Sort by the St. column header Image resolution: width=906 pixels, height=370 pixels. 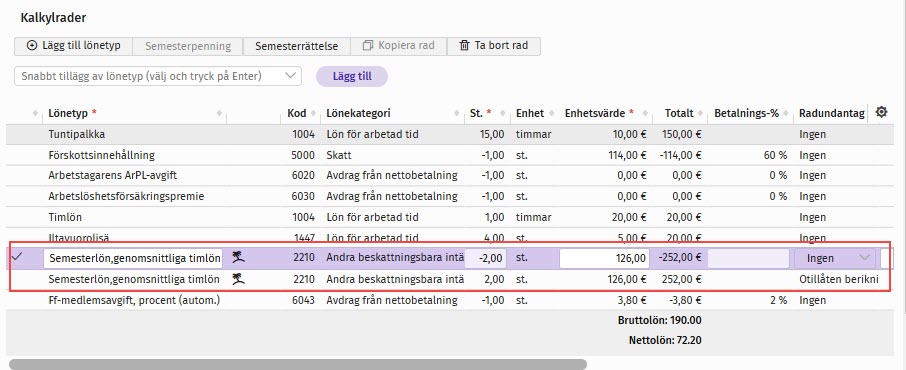481,113
